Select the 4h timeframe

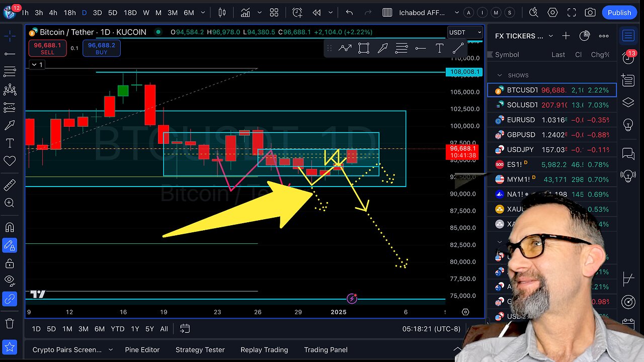(x=53, y=13)
